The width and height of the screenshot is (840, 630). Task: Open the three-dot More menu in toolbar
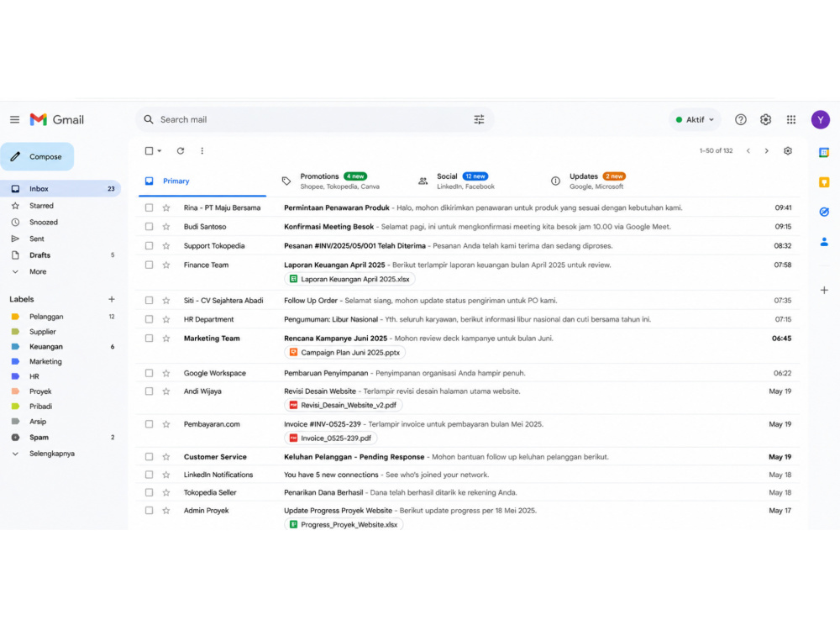tap(202, 150)
